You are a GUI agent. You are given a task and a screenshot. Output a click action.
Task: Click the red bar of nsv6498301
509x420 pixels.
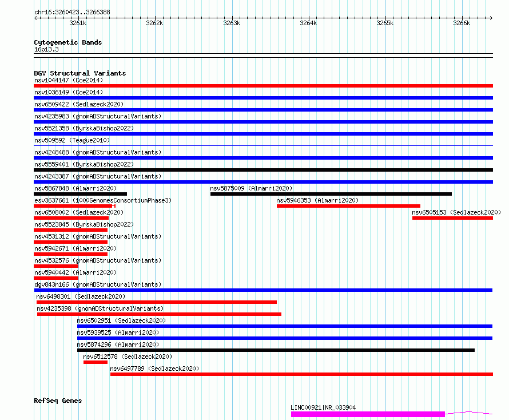(x=157, y=302)
